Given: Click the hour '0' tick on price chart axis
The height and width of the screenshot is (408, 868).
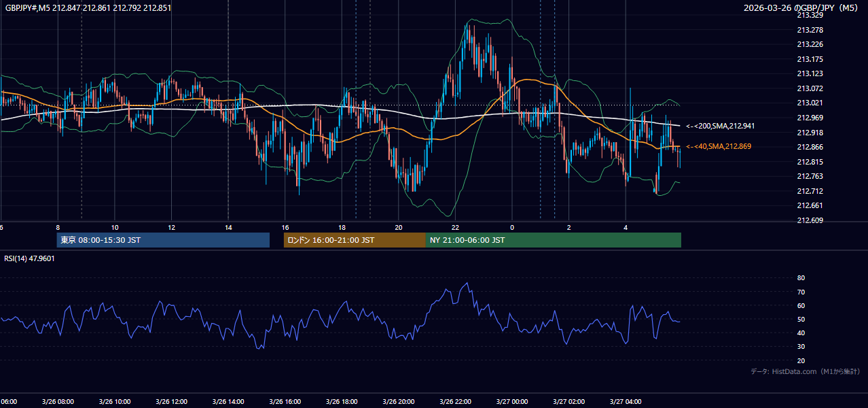Looking at the screenshot, I should coord(512,227).
